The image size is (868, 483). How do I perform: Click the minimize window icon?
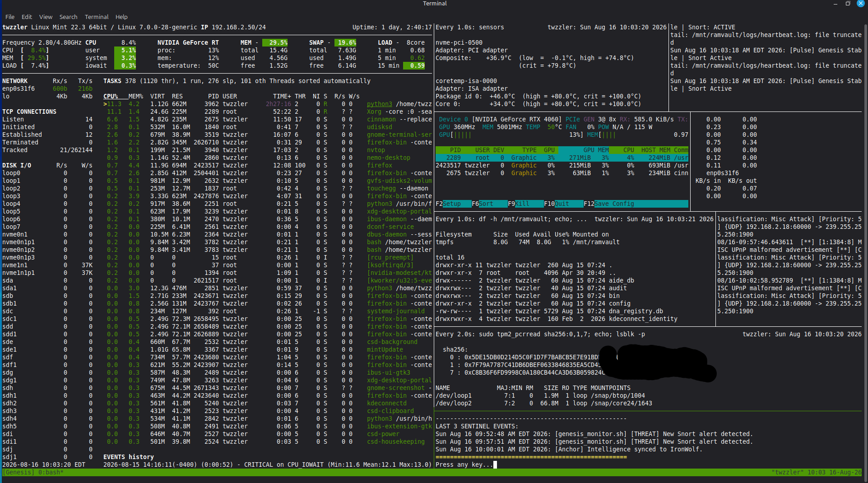click(835, 4)
